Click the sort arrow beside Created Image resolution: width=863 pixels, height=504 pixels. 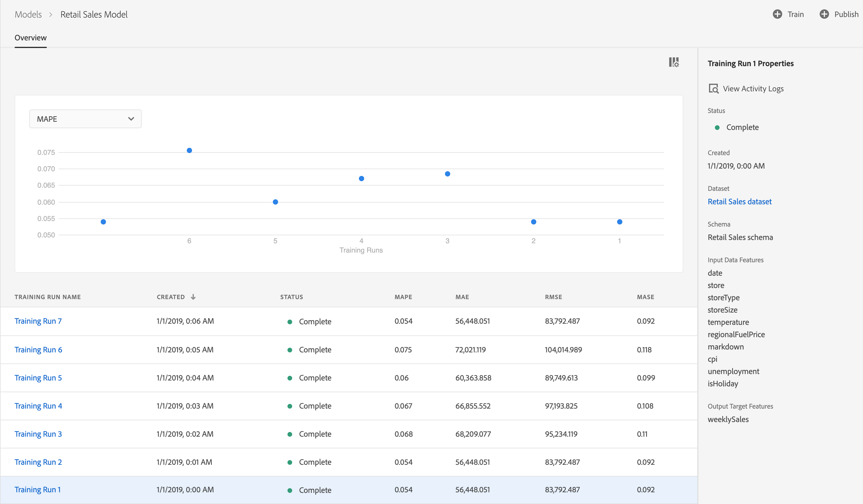click(x=193, y=297)
